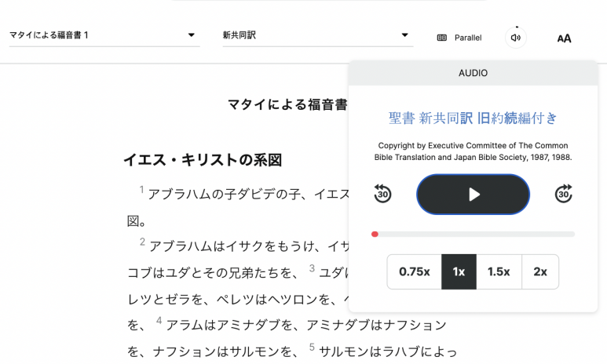
Task: Click the Parallel book icon
Action: point(441,38)
